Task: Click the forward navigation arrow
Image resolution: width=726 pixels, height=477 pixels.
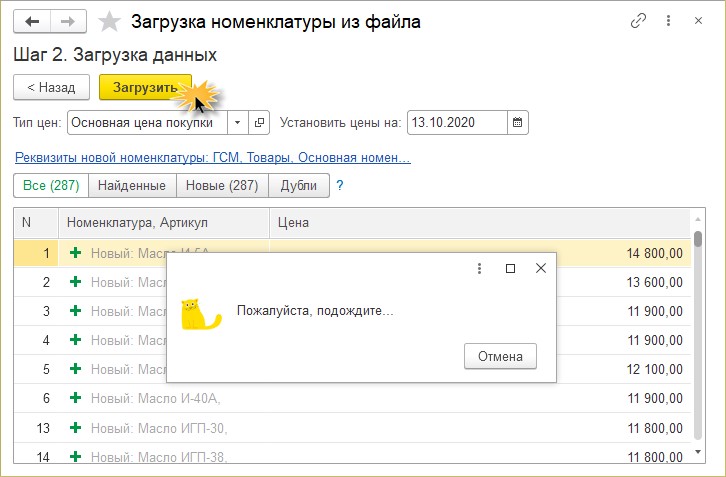Action: (x=68, y=21)
